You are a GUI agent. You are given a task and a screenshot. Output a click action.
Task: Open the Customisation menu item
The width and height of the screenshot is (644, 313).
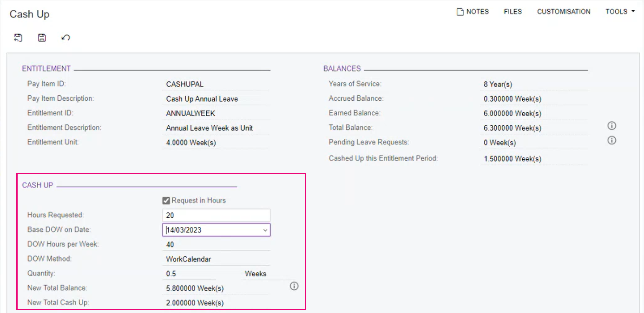pos(564,12)
